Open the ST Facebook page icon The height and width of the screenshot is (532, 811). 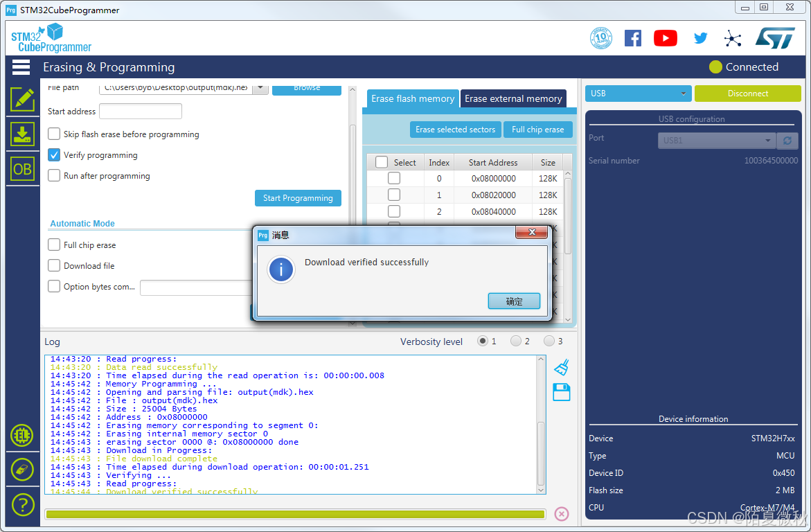633,38
